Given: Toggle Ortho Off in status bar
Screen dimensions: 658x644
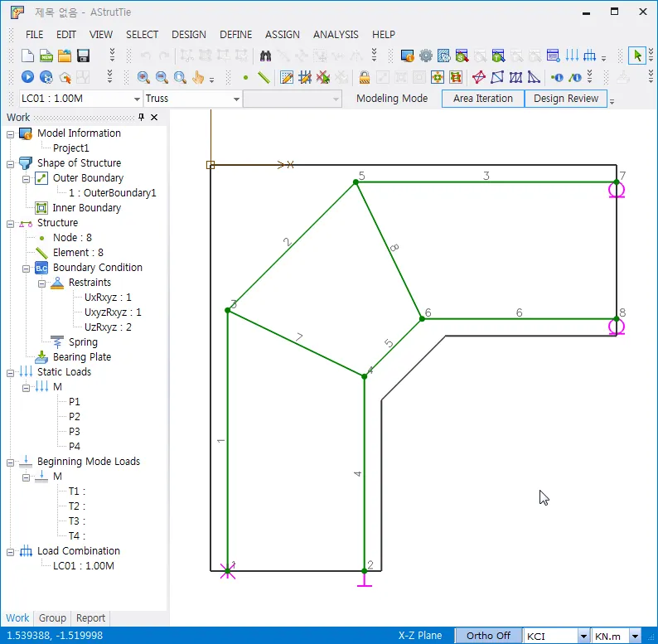Looking at the screenshot, I should pyautogui.click(x=488, y=636).
